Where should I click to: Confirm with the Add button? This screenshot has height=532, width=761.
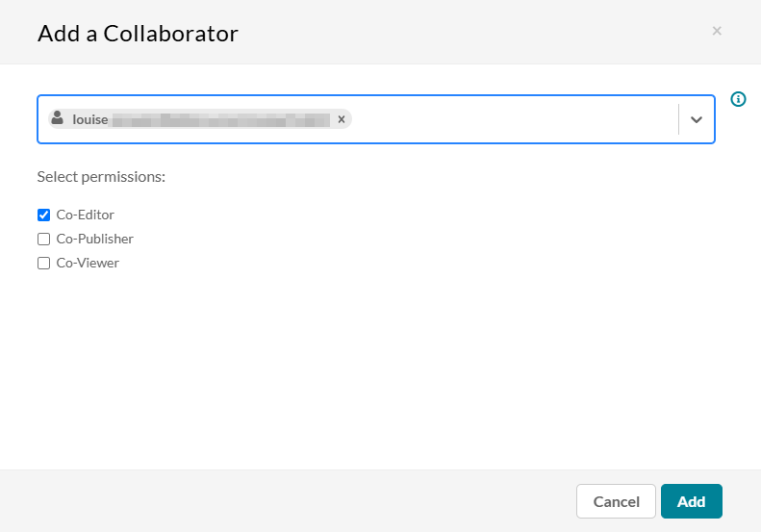tap(691, 501)
